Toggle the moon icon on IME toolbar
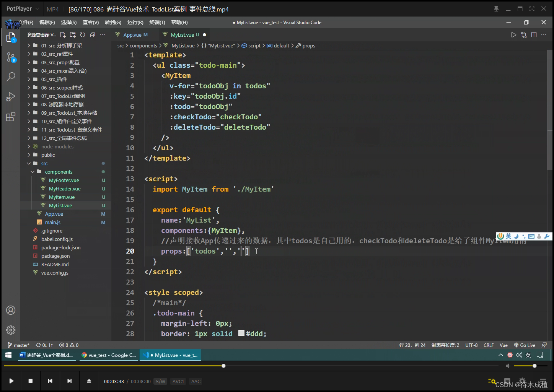 coord(516,236)
